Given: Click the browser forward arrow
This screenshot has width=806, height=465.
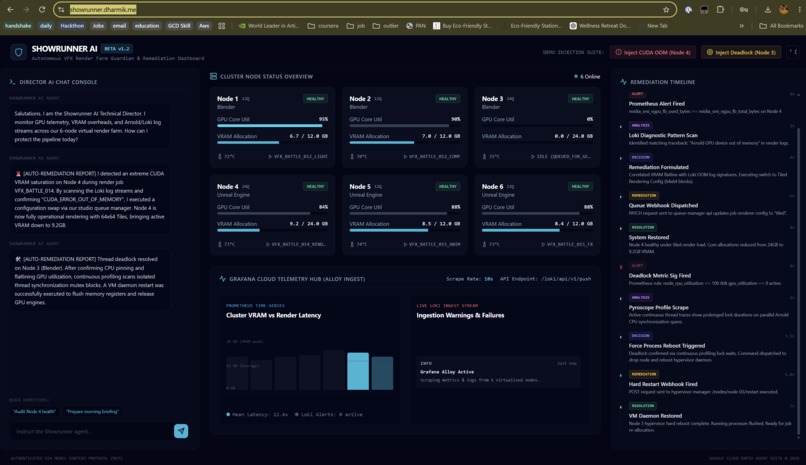Looking at the screenshot, I should click(x=26, y=9).
